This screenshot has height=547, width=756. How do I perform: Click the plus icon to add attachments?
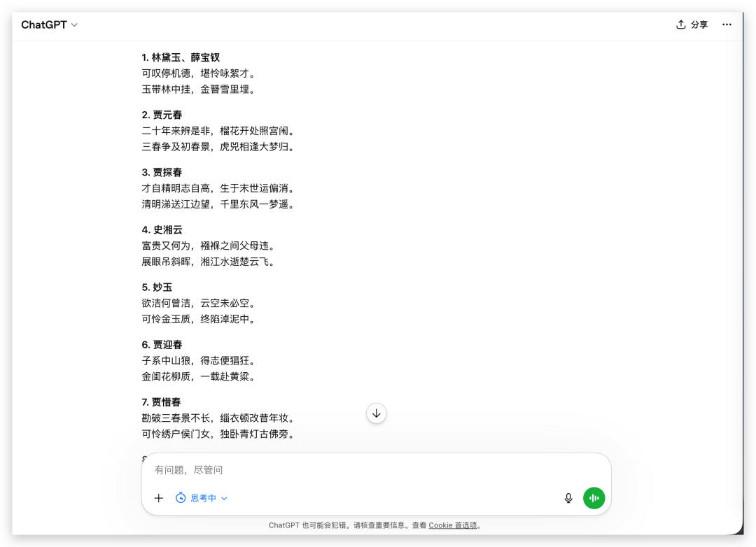158,498
